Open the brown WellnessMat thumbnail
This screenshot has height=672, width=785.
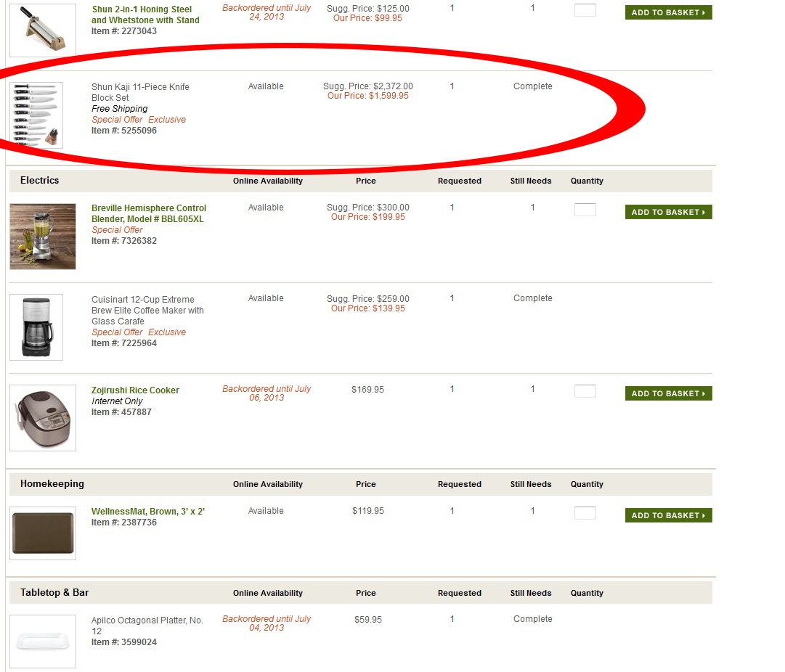tap(43, 533)
